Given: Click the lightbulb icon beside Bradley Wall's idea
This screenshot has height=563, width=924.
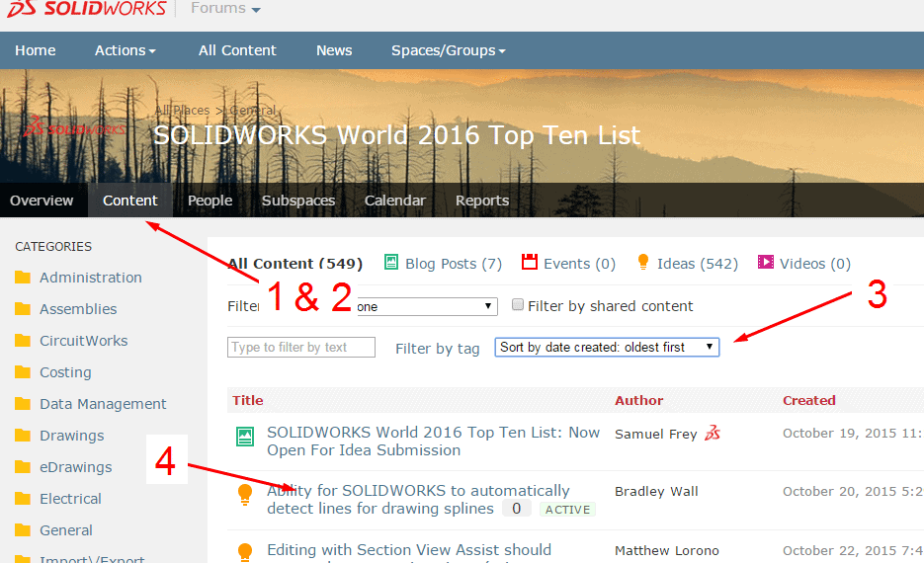Looking at the screenshot, I should click(x=245, y=496).
